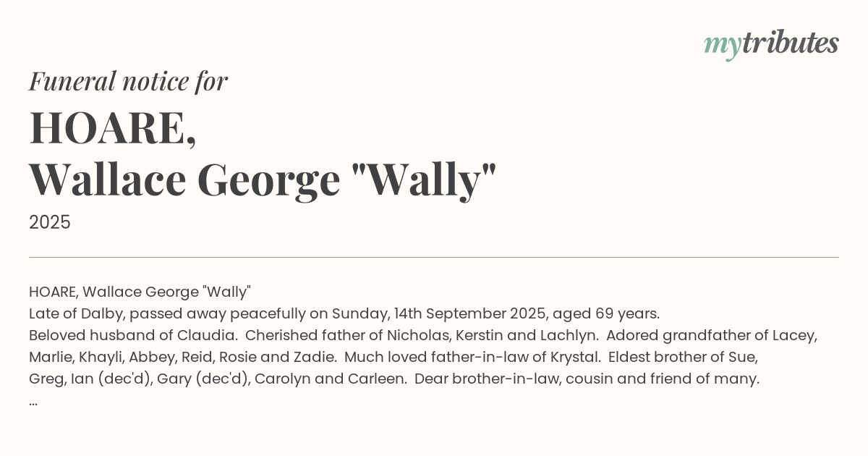Click the horizontal divider line
868x456 pixels.
click(434, 257)
